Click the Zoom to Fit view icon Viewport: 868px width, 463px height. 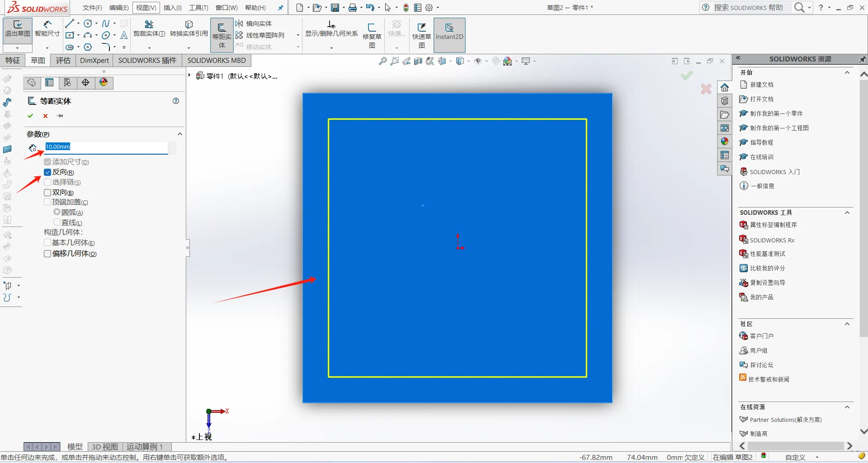coord(383,61)
